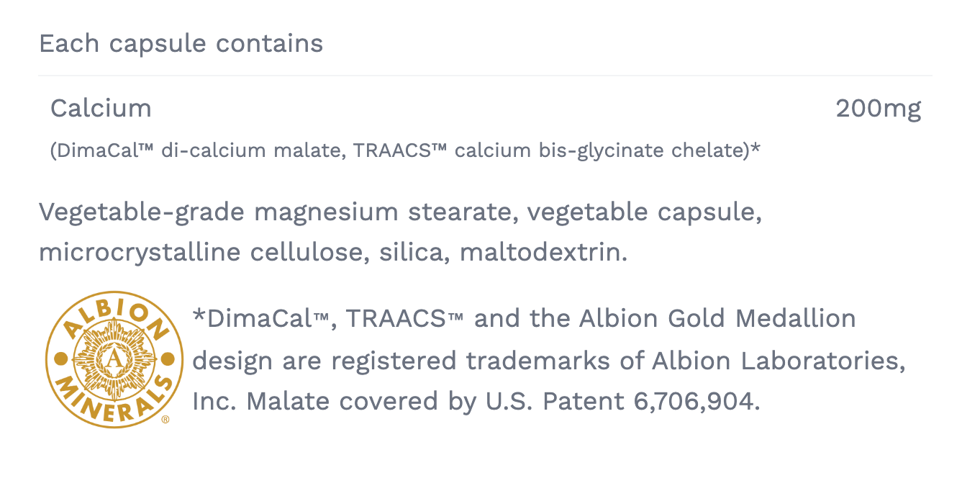Click the 'A' emblem in the medallion center

tap(114, 358)
